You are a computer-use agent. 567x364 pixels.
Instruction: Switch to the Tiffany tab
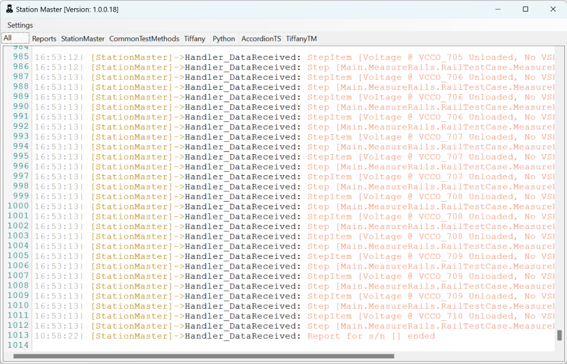tap(195, 38)
